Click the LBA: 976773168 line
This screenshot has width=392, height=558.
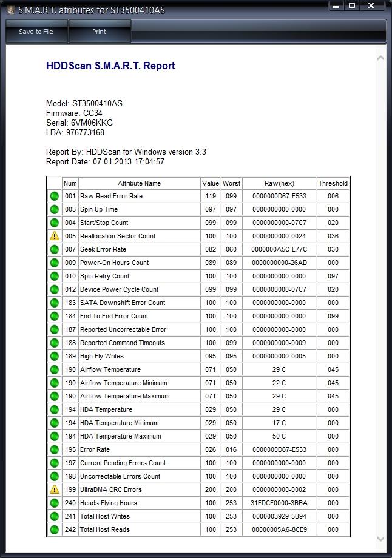tap(75, 132)
